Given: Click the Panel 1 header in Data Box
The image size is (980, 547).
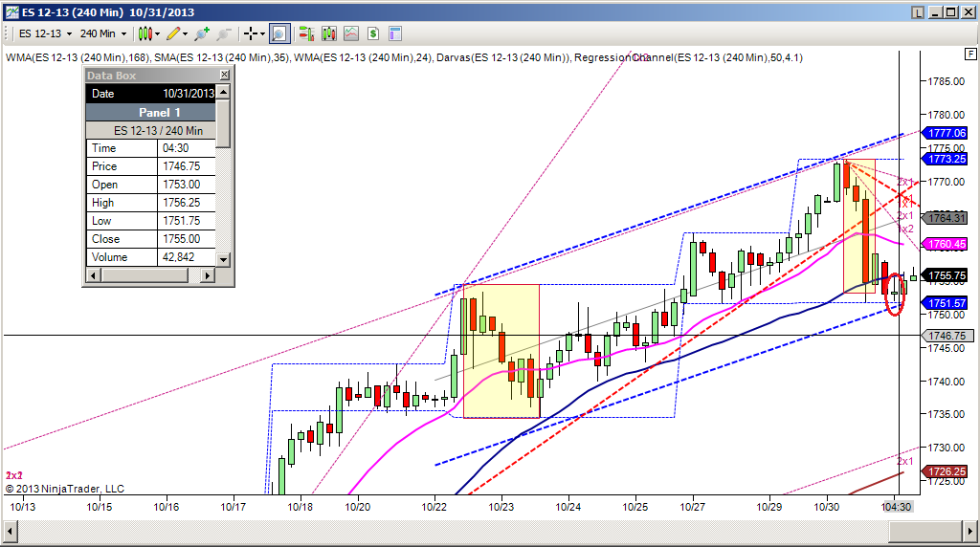Looking at the screenshot, I should (150, 113).
